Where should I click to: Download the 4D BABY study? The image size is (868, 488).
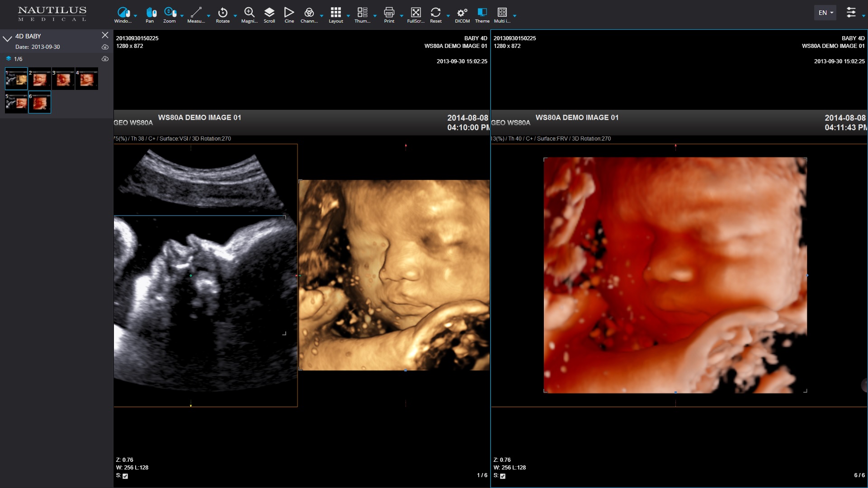(x=105, y=47)
